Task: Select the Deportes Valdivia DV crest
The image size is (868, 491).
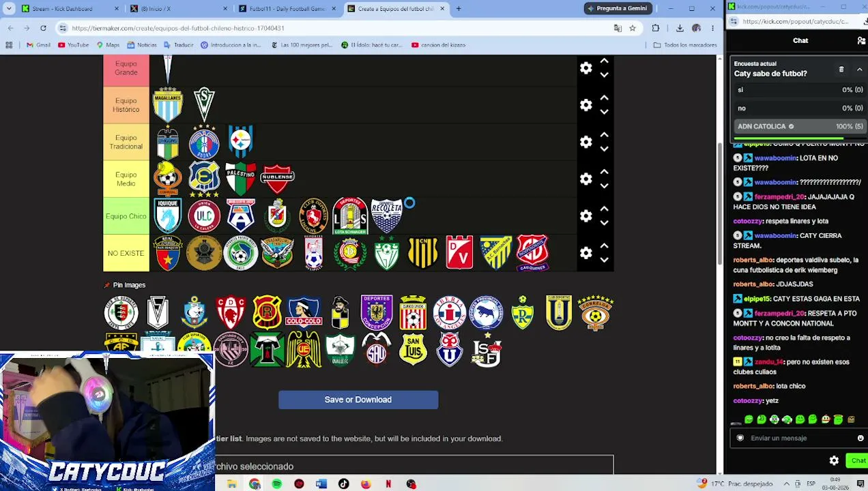Action: click(459, 253)
